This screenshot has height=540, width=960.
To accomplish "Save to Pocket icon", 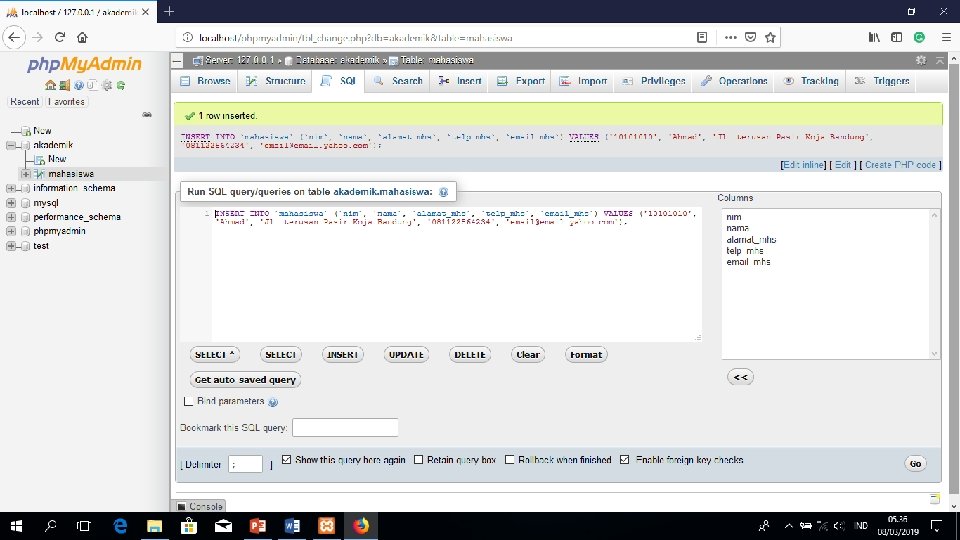I will coord(750,37).
